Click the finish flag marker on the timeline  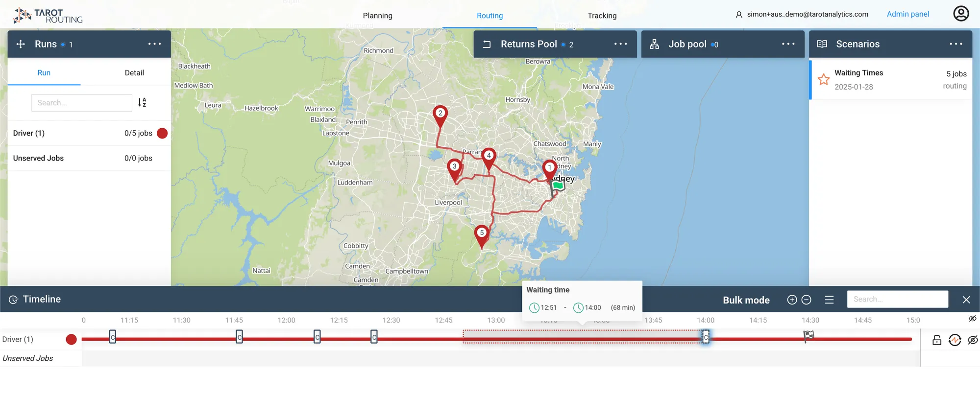tap(808, 336)
